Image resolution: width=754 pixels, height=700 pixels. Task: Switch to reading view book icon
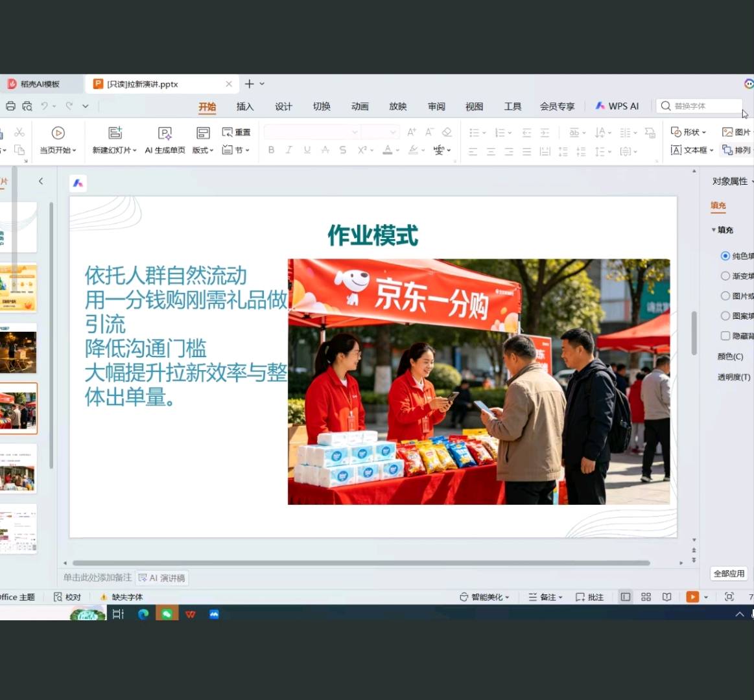click(x=666, y=597)
